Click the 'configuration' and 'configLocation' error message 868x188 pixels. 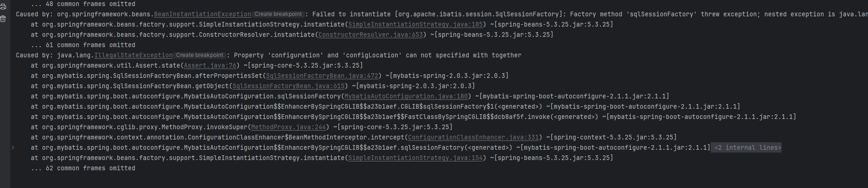377,56
